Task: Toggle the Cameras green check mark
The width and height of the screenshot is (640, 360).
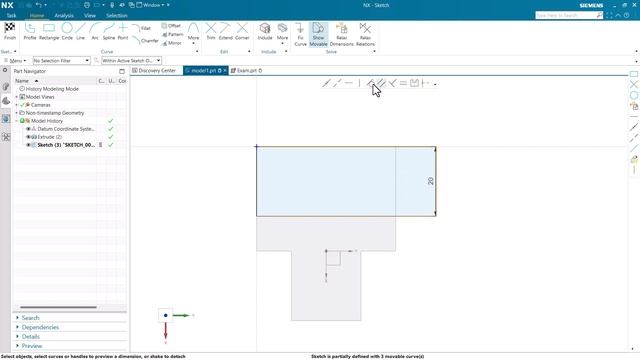Action: tap(22, 105)
